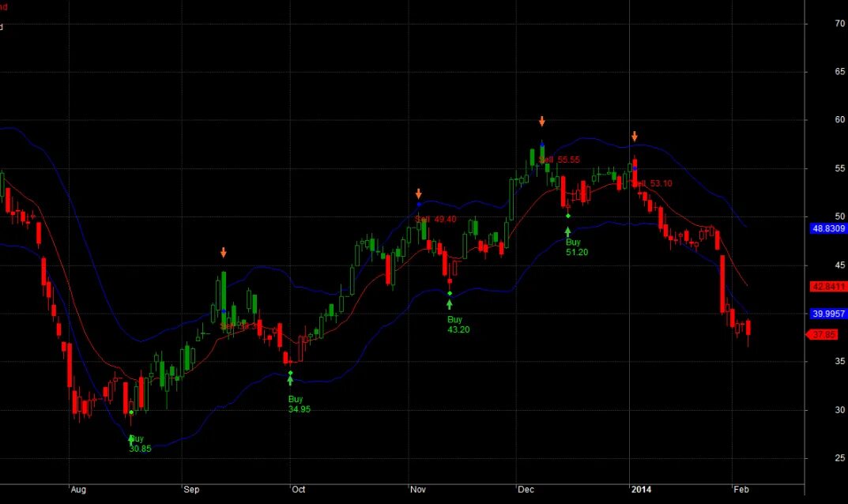Viewport: 848px width, 504px height.
Task: Toggle the blue 39.9957 price marker
Action: point(827,313)
